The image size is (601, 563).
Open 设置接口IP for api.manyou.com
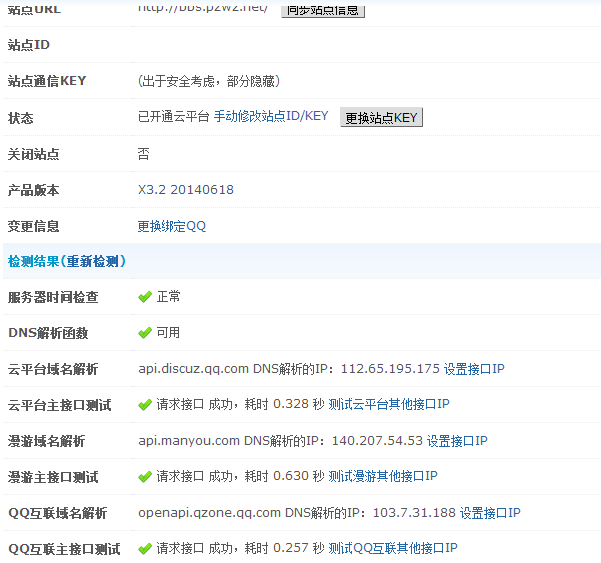(457, 441)
